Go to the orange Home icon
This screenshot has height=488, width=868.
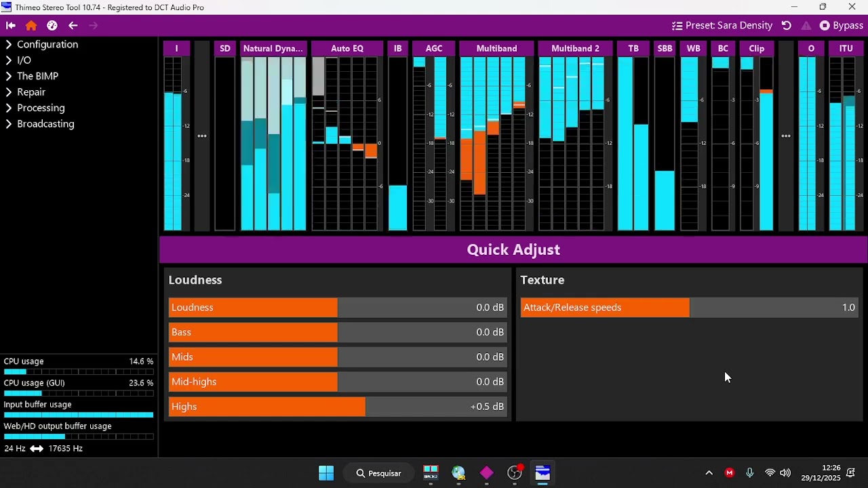pos(31,26)
